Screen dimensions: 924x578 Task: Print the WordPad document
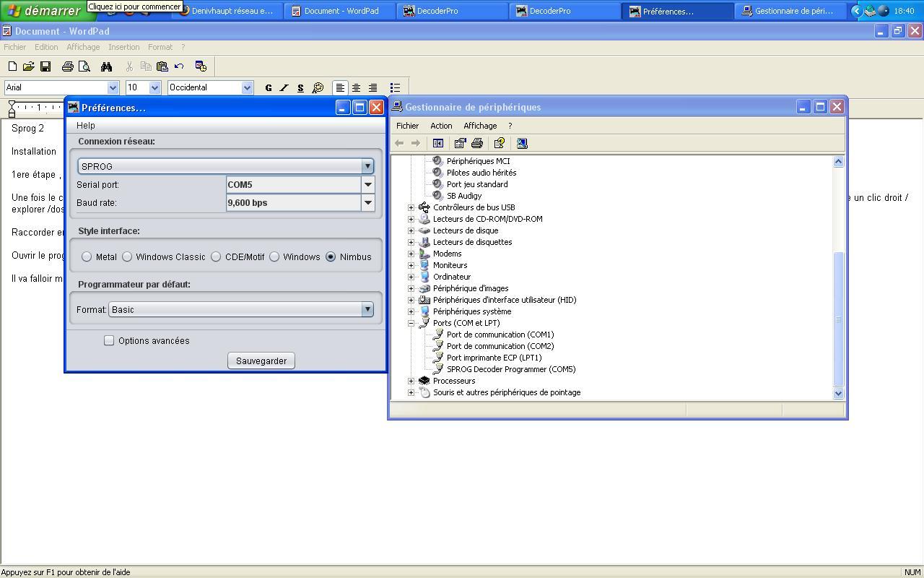(67, 66)
